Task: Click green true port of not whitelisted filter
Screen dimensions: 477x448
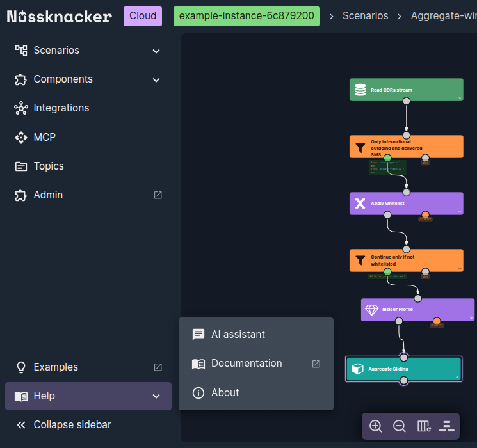Action: point(387,271)
